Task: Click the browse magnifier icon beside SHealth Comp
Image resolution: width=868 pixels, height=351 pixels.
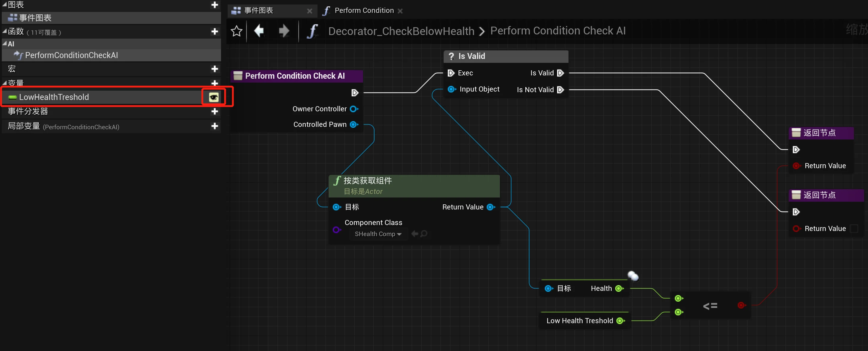Action: [424, 234]
